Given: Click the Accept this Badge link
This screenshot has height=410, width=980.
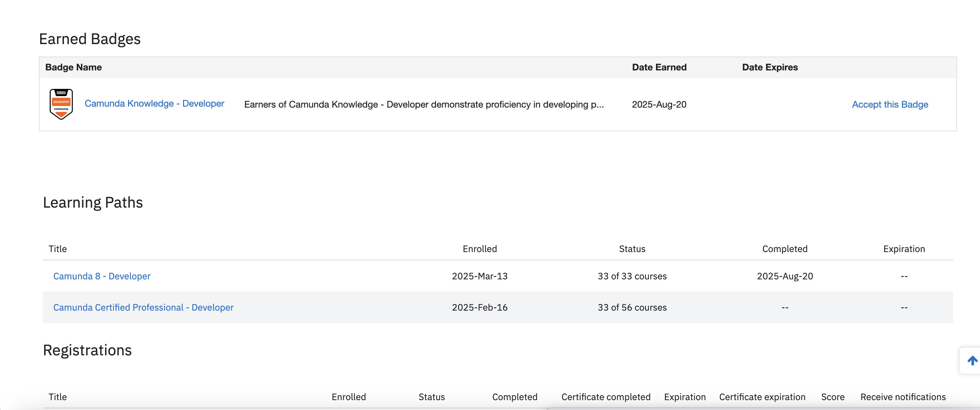Looking at the screenshot, I should 889,105.
